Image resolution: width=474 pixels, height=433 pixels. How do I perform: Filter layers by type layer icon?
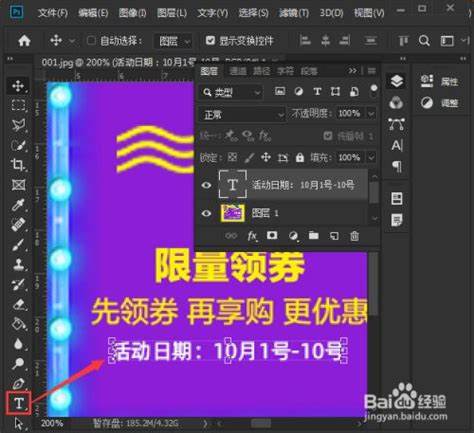point(317,91)
